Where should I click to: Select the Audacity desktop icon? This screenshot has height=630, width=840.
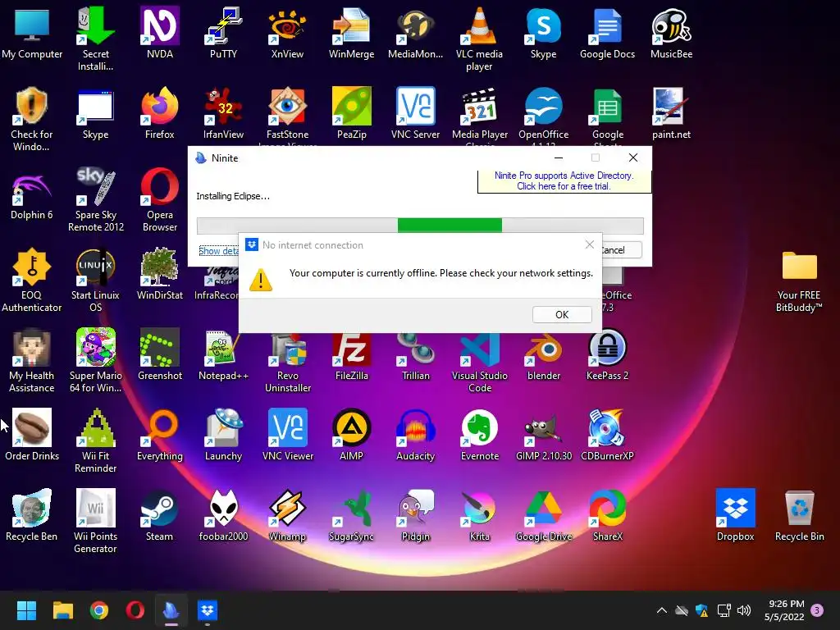pyautogui.click(x=415, y=435)
